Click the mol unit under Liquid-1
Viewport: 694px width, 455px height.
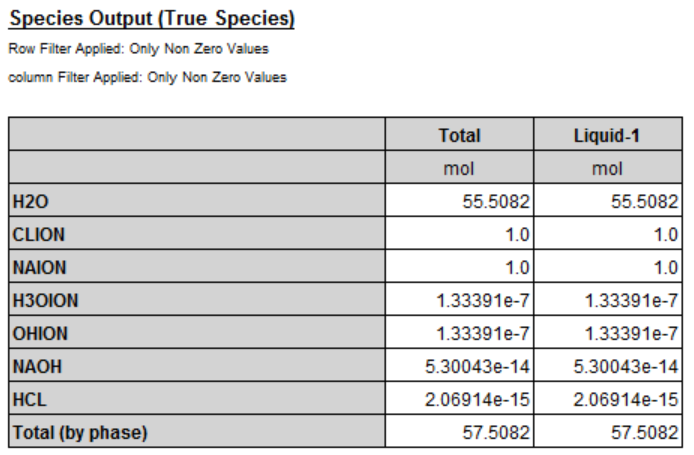[x=608, y=169]
